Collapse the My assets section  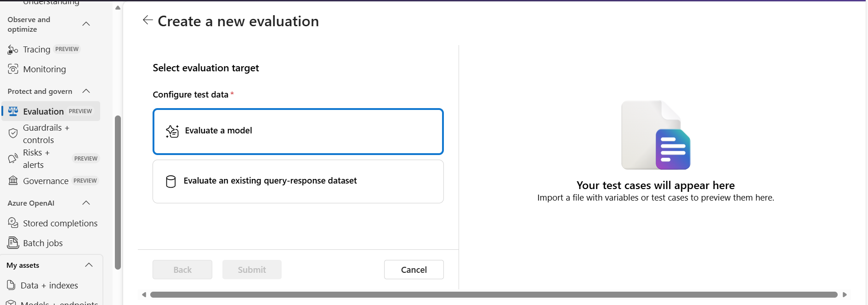click(89, 265)
